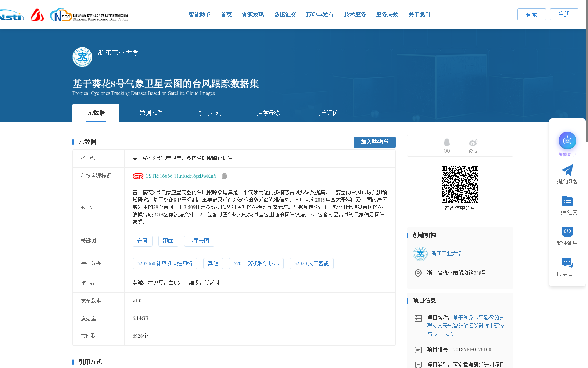Click 520 计算机科学技术 subject tag

(256, 263)
